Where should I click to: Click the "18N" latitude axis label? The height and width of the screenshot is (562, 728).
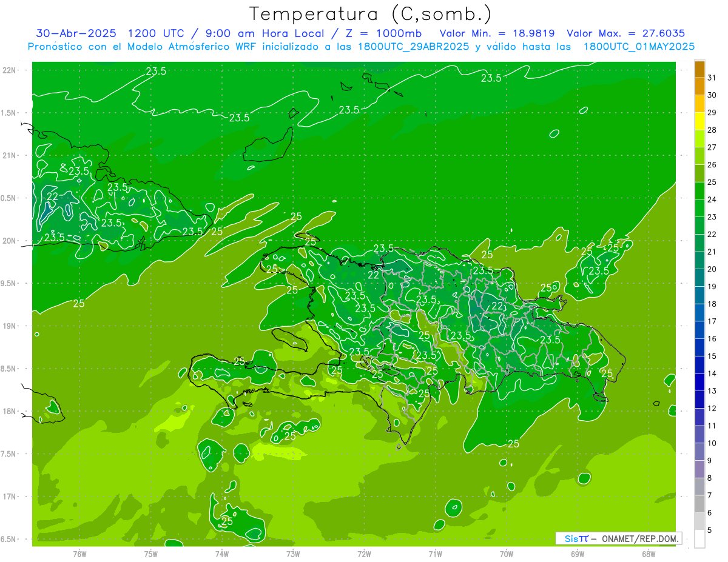pyautogui.click(x=8, y=411)
